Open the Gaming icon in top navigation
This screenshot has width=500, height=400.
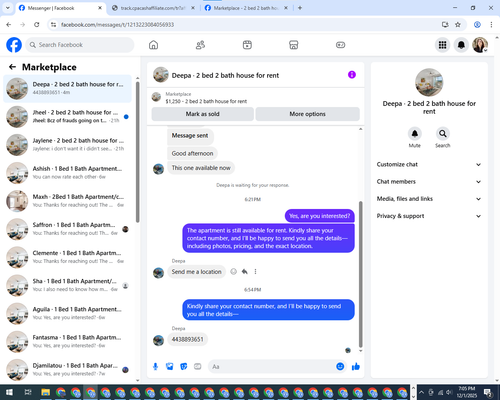click(x=340, y=45)
